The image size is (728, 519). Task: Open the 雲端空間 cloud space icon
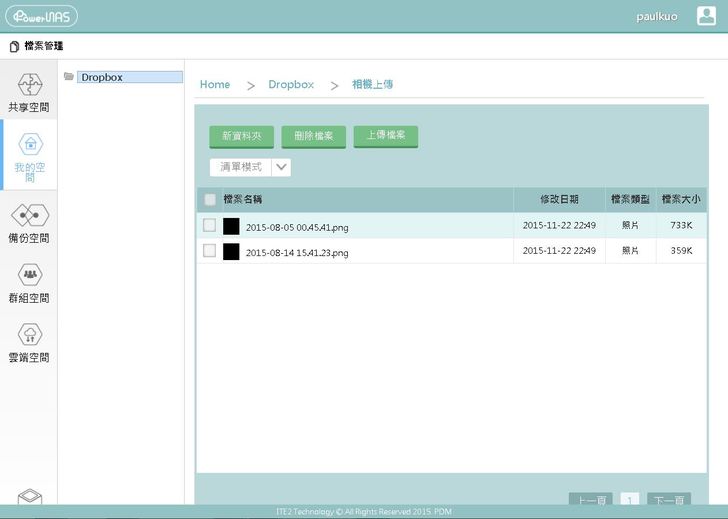[29, 334]
